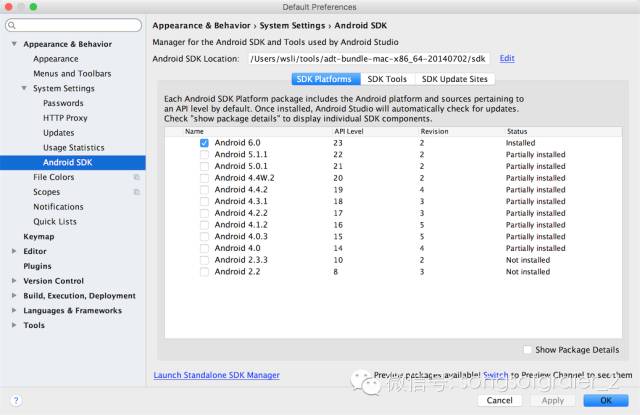This screenshot has width=640, height=415.
Task: Check the Android 4.3.1 checkbox
Action: pos(204,202)
